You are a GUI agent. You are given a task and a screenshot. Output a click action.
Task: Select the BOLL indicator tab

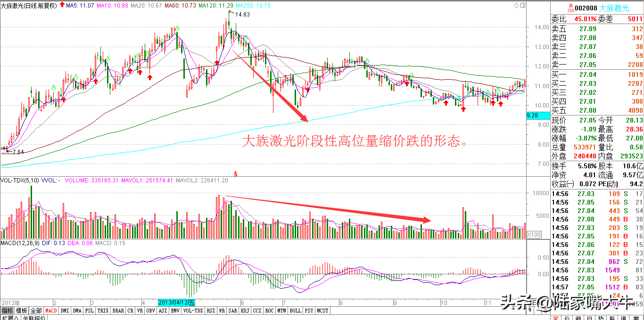(x=296, y=311)
